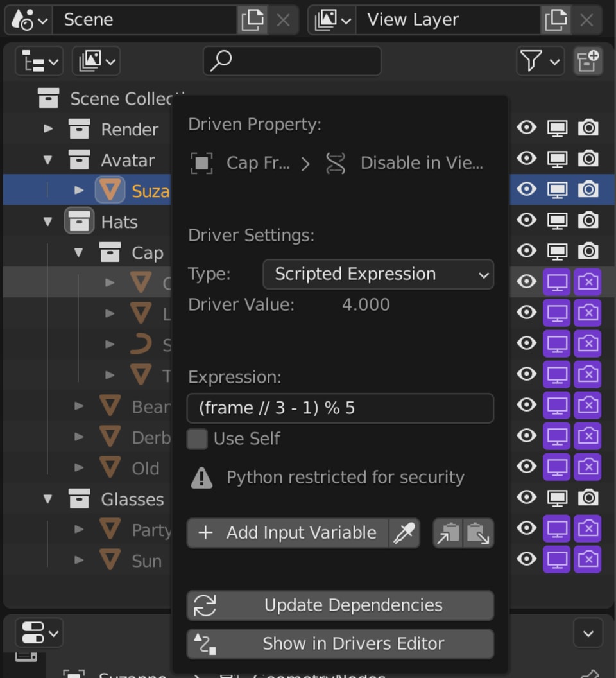This screenshot has width=616, height=678.
Task: Add a new collection with the collection icon
Action: (x=588, y=60)
